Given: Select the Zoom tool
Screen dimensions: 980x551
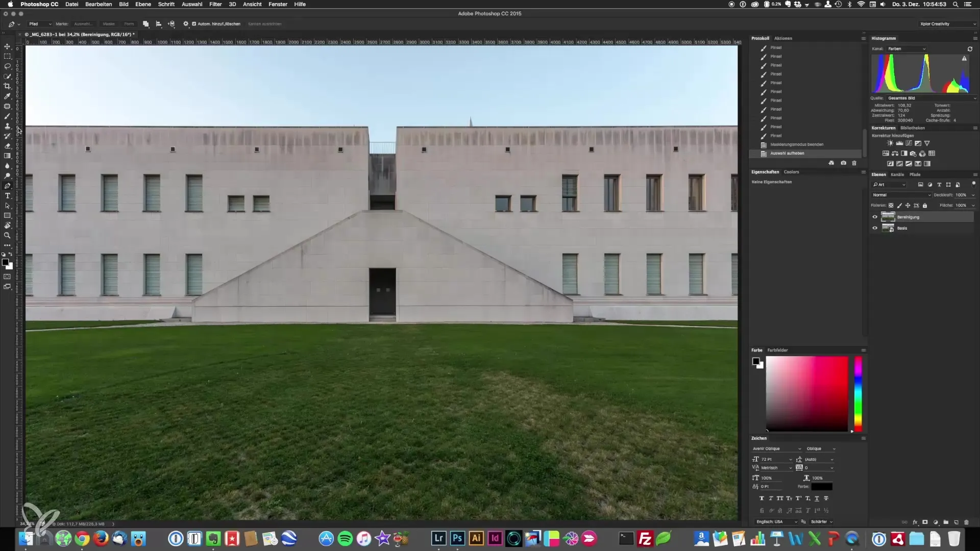Looking at the screenshot, I should click(x=7, y=235).
